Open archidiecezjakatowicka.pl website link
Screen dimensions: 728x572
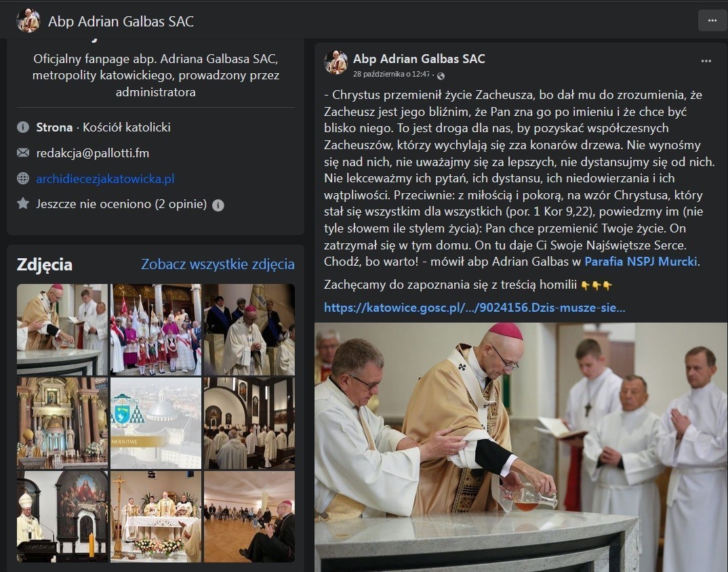[x=105, y=179]
